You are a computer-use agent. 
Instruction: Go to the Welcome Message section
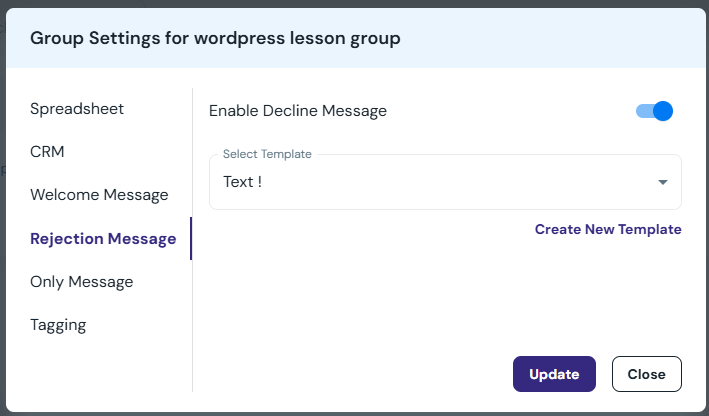tap(99, 195)
